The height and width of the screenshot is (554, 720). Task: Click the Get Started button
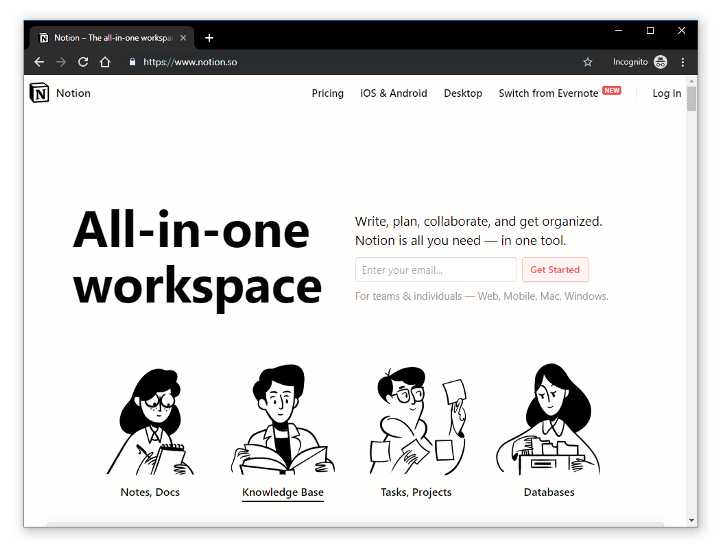point(555,270)
